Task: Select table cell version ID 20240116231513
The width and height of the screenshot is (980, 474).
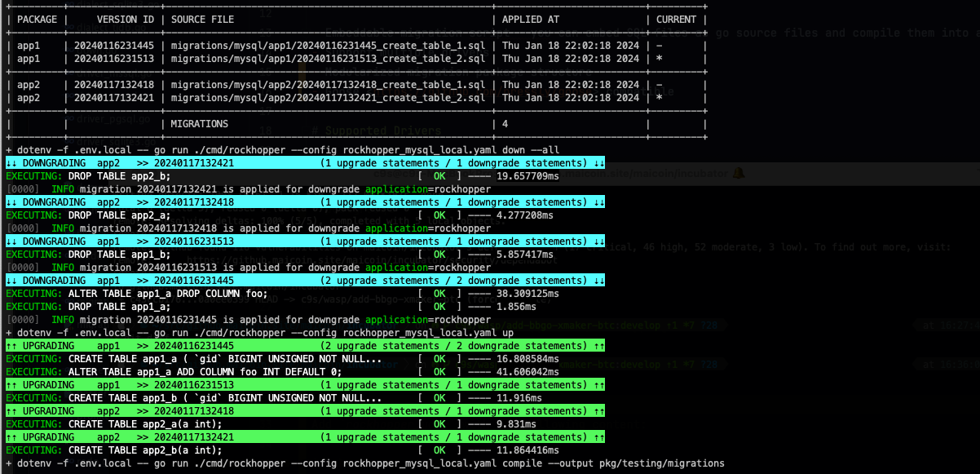Action: (x=114, y=59)
